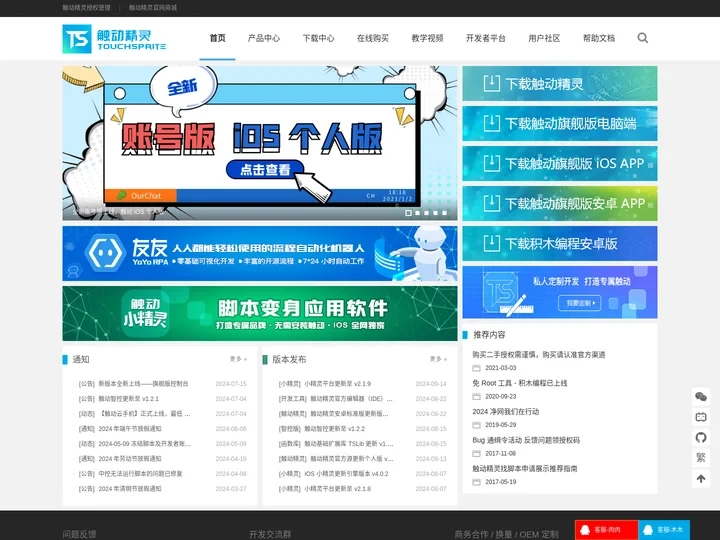This screenshot has height=540, width=720.
Task: Open 客服-木木 QQ support button
Action: click(664, 530)
